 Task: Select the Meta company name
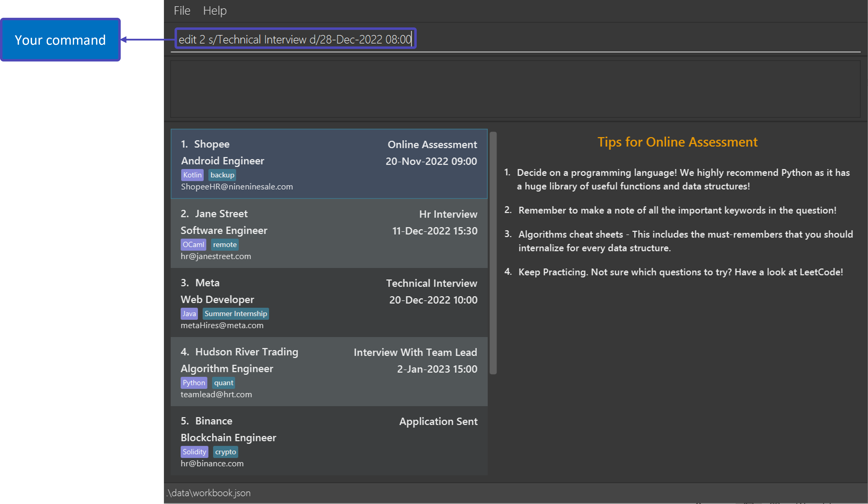[207, 283]
